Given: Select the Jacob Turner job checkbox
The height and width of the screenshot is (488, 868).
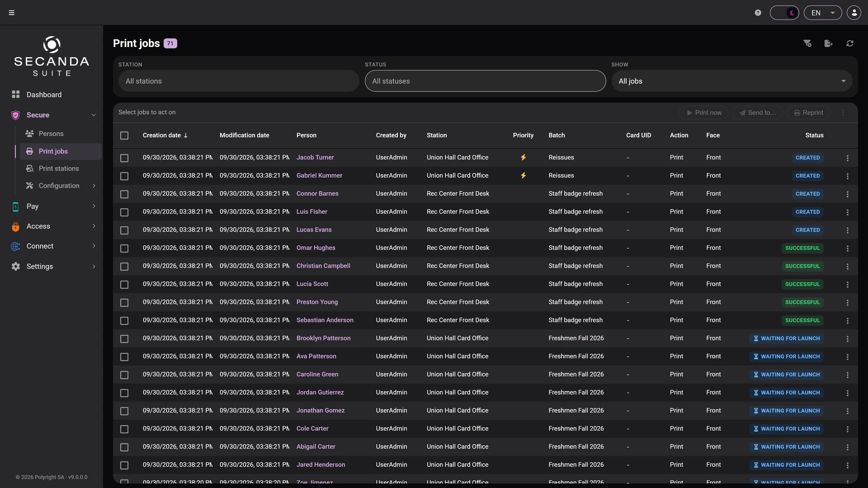Looking at the screenshot, I should [124, 158].
